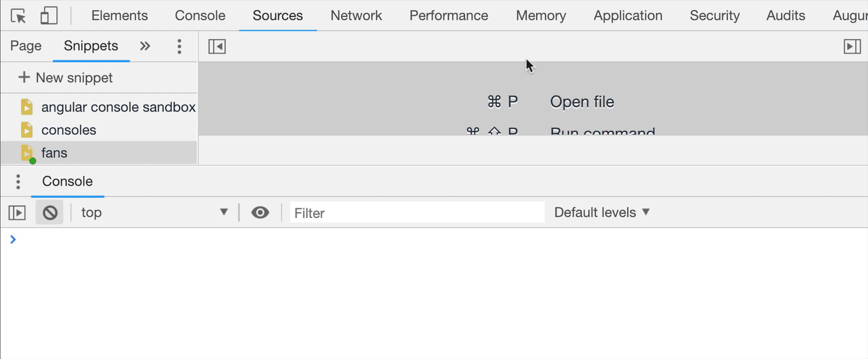Show more navigator tabs with chevron
This screenshot has height=359, width=868.
(145, 46)
